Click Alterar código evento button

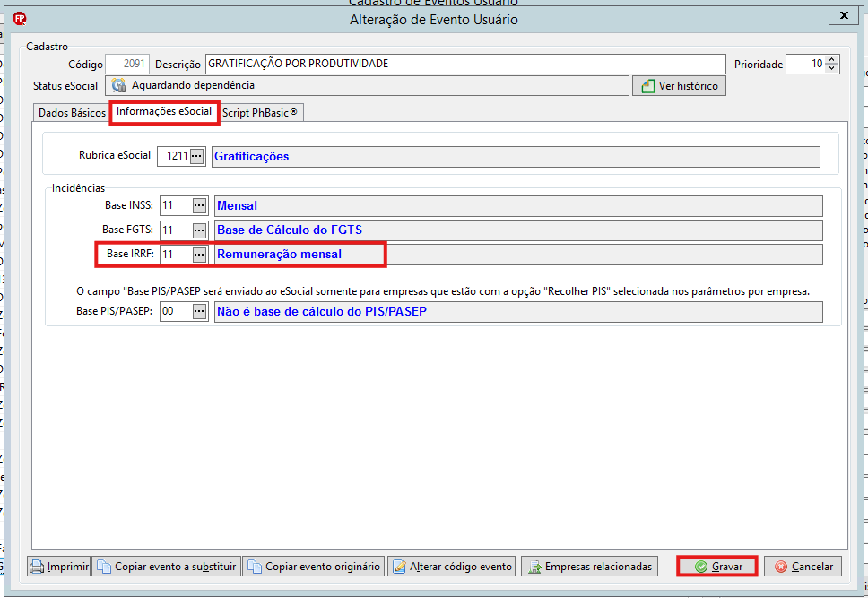point(452,567)
